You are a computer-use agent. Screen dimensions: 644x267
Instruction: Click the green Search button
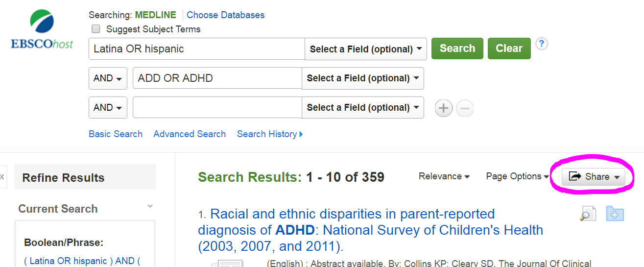tap(457, 49)
